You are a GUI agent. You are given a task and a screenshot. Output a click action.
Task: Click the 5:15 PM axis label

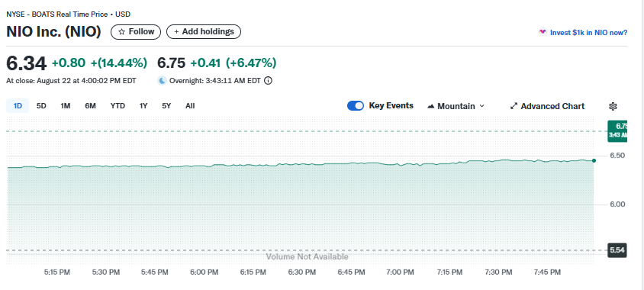coord(57,272)
